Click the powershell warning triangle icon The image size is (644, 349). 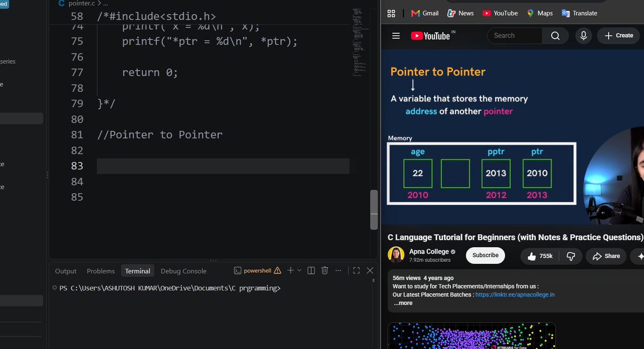coord(277,271)
